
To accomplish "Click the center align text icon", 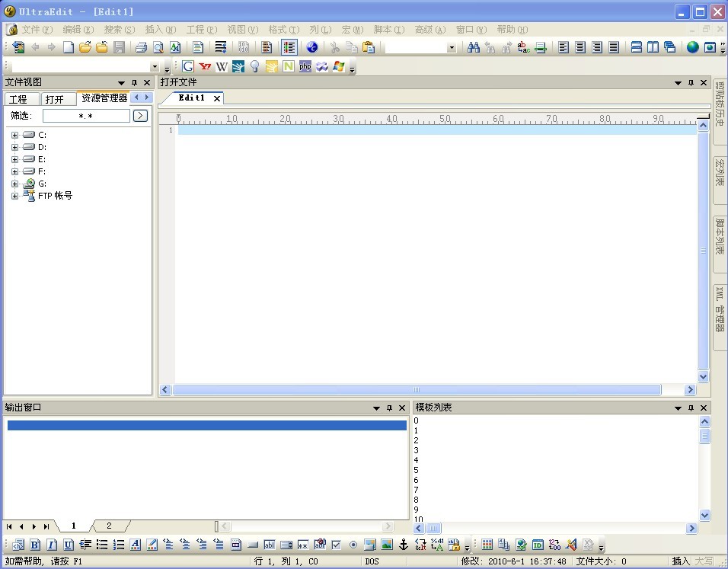I will click(580, 47).
